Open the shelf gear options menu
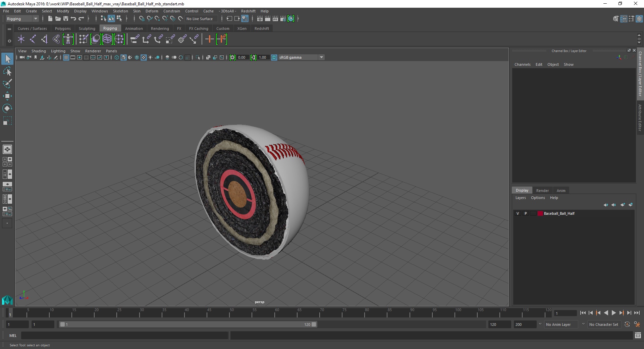This screenshot has height=349, width=644. pyautogui.click(x=9, y=41)
